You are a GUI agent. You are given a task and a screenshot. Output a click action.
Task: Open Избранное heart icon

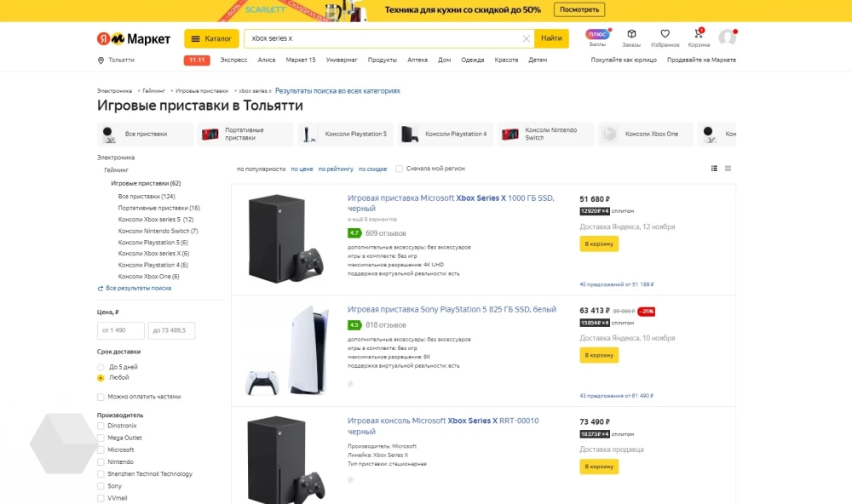coord(665,34)
